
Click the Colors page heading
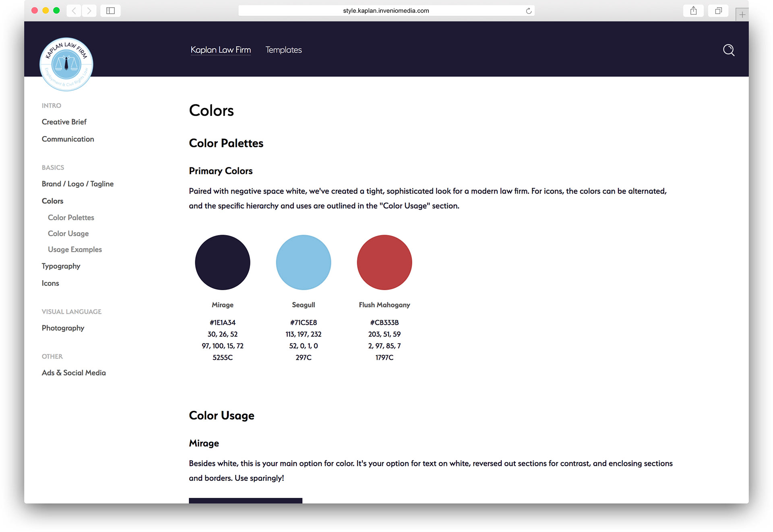point(211,111)
